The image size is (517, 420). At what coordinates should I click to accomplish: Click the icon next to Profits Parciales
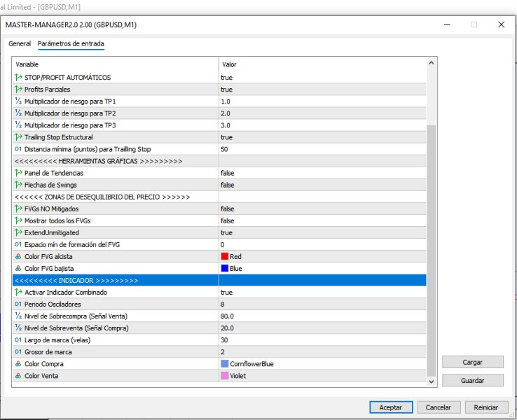coord(18,90)
